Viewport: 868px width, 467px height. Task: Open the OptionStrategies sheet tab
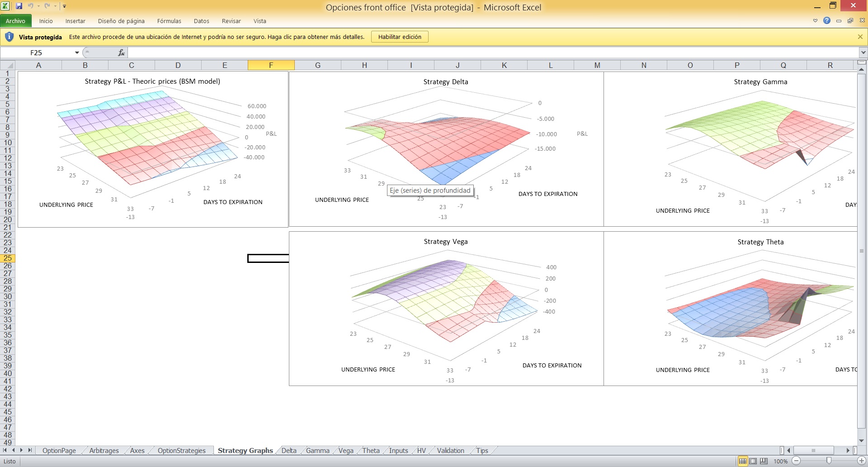click(181, 450)
